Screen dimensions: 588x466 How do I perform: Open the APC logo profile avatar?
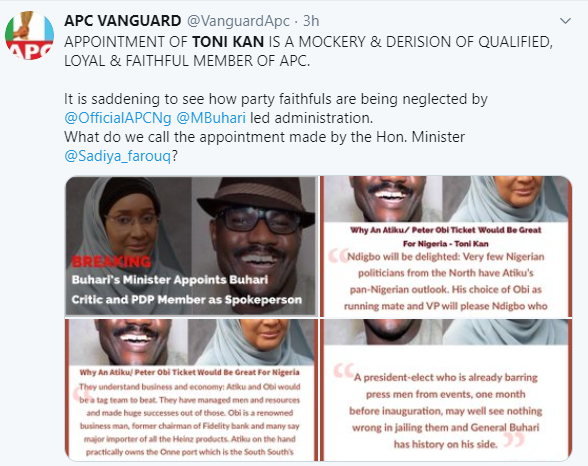coord(29,36)
